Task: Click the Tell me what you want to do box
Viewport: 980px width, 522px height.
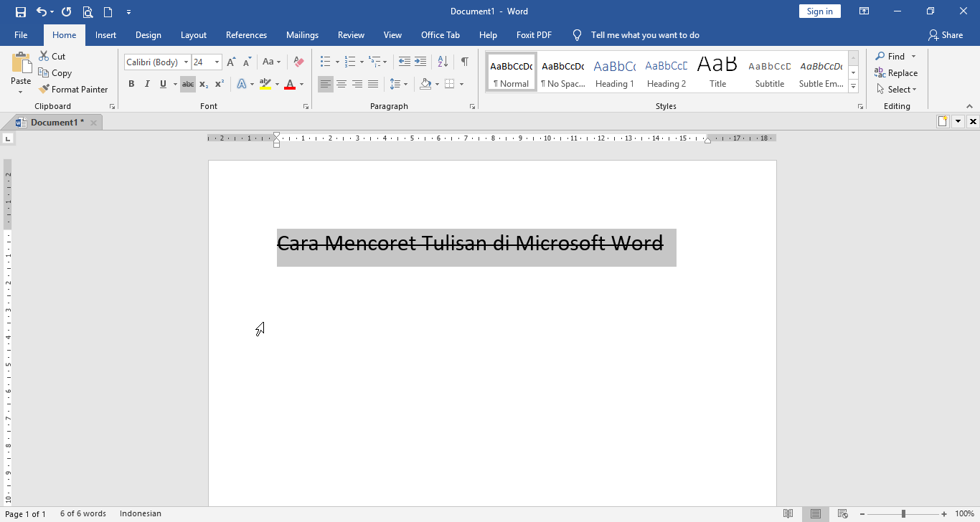Action: 645,35
